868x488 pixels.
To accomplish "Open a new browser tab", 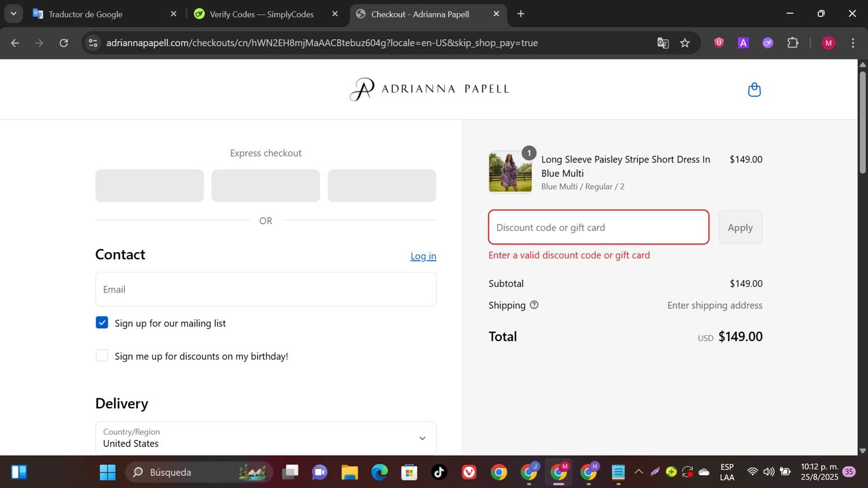I will click(521, 14).
